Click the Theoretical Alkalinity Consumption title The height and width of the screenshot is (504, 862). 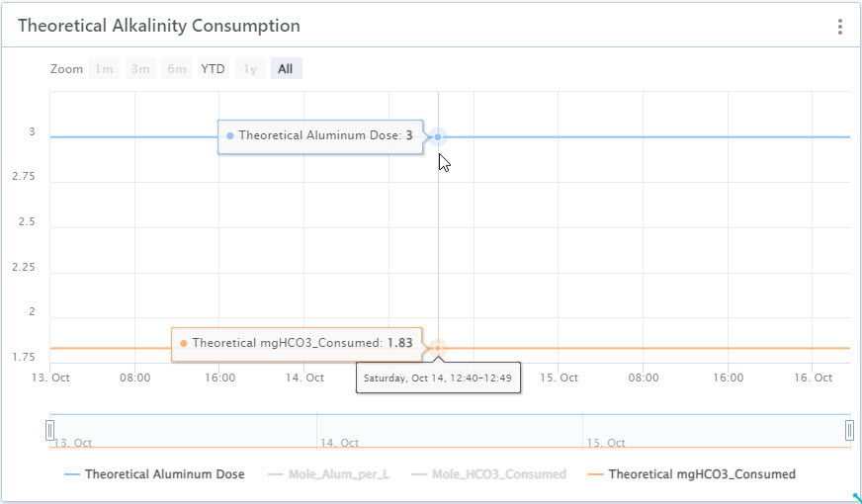click(159, 26)
